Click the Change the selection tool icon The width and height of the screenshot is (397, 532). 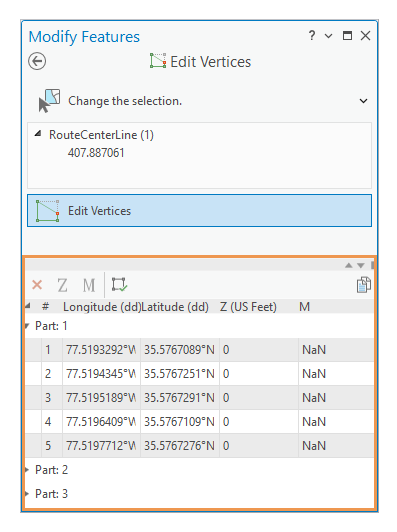click(x=50, y=100)
